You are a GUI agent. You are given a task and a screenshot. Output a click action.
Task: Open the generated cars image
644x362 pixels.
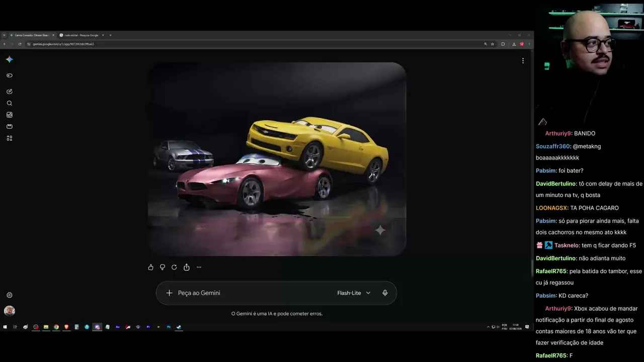(x=277, y=159)
